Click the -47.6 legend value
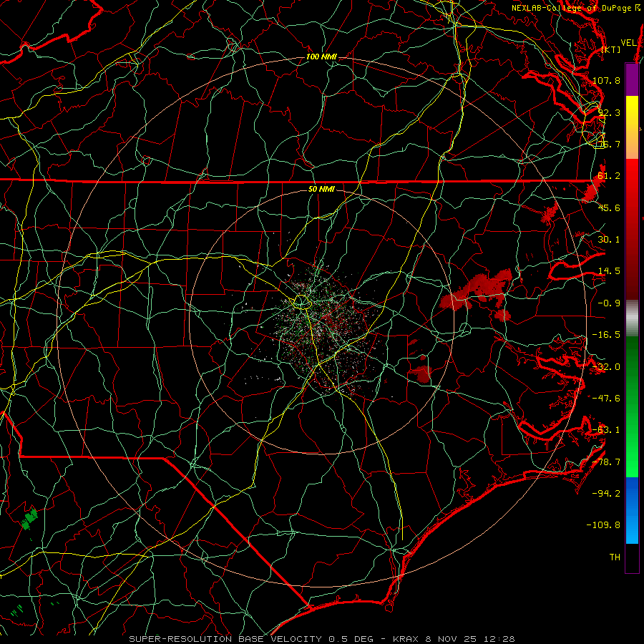The height and width of the screenshot is (644, 644). [606, 399]
